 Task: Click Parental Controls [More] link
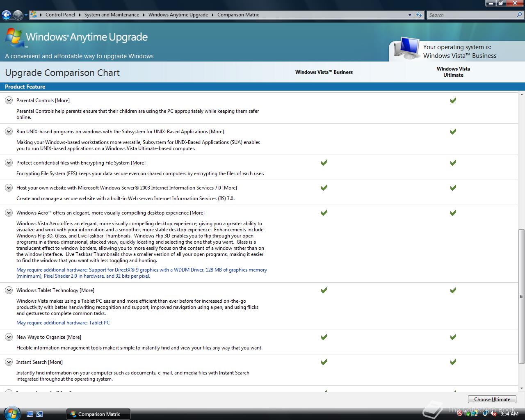[x=43, y=100]
